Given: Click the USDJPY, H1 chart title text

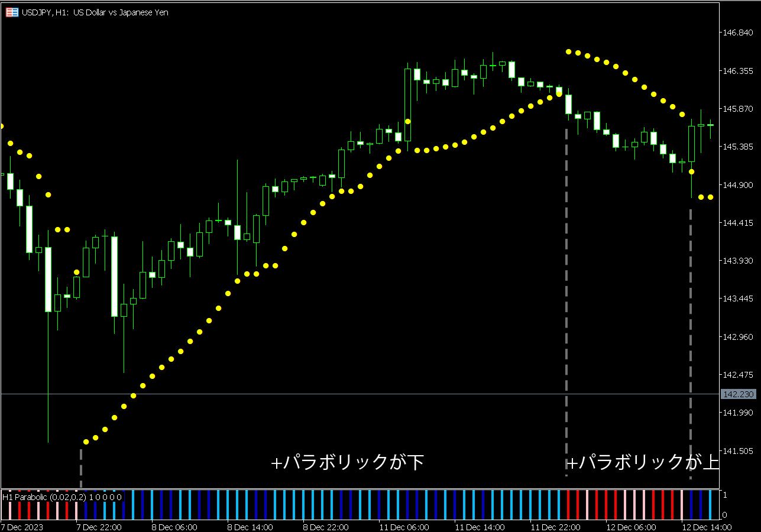Looking at the screenshot, I should click(x=95, y=12).
